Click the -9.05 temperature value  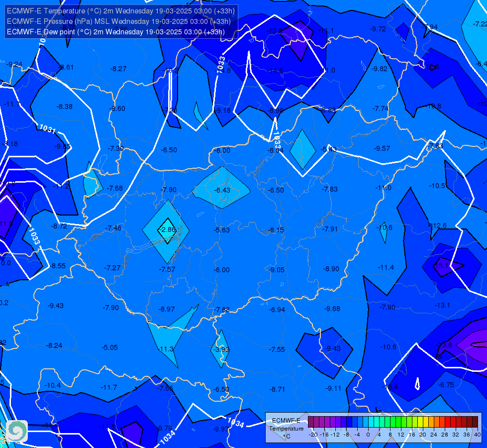276,270
